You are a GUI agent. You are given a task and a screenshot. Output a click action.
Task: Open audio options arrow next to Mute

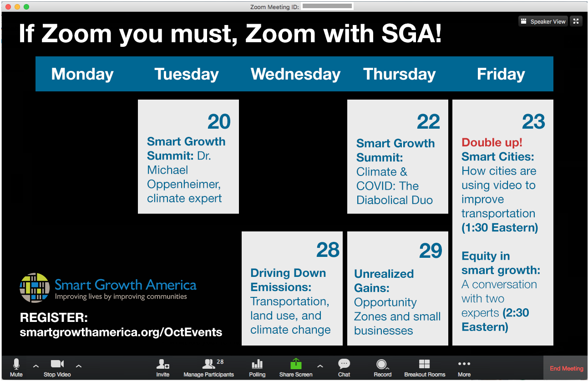point(36,366)
